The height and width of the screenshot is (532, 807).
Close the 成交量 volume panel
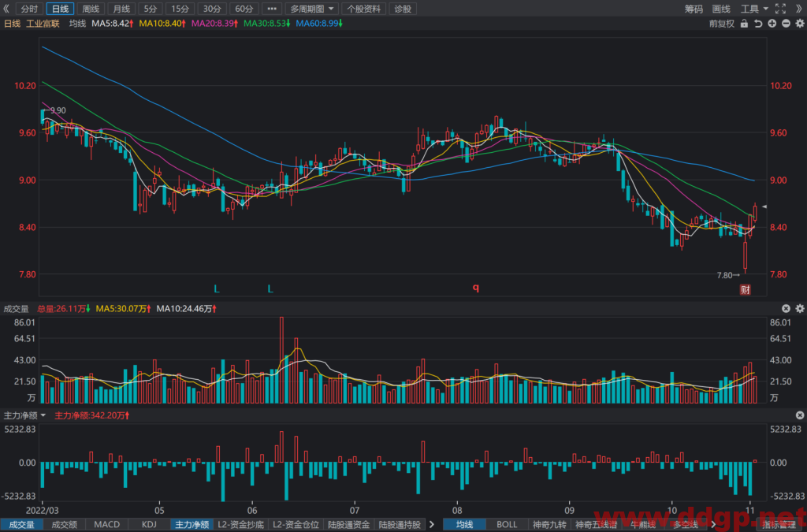click(x=786, y=308)
